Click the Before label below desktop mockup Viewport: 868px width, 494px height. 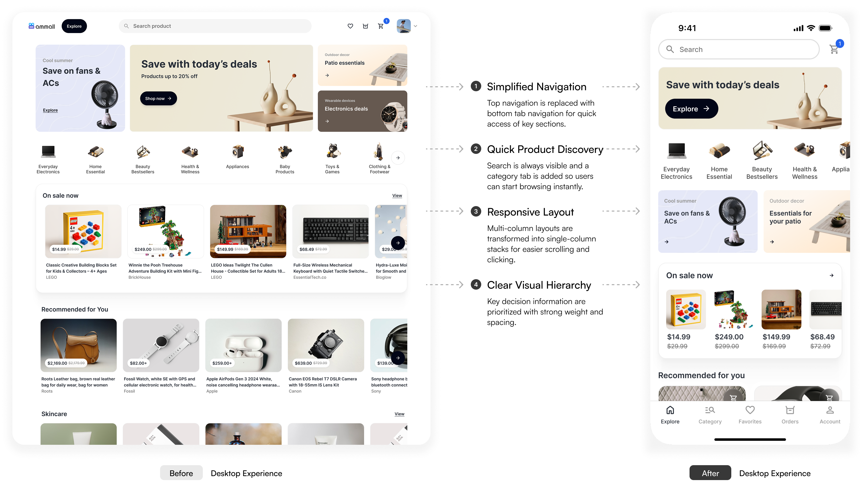tap(181, 473)
